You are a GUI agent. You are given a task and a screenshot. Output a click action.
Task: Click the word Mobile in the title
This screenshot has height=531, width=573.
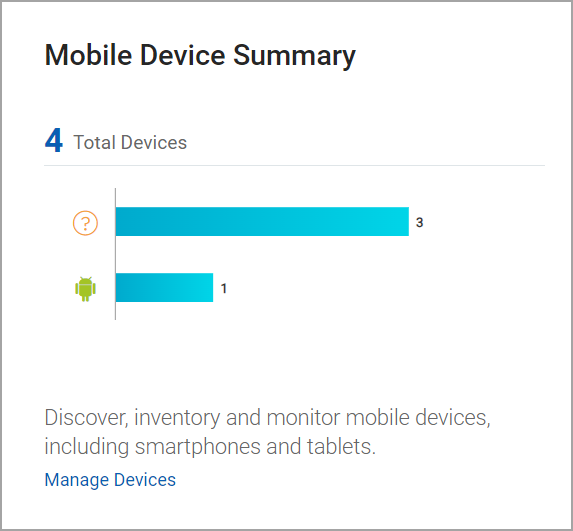(88, 54)
